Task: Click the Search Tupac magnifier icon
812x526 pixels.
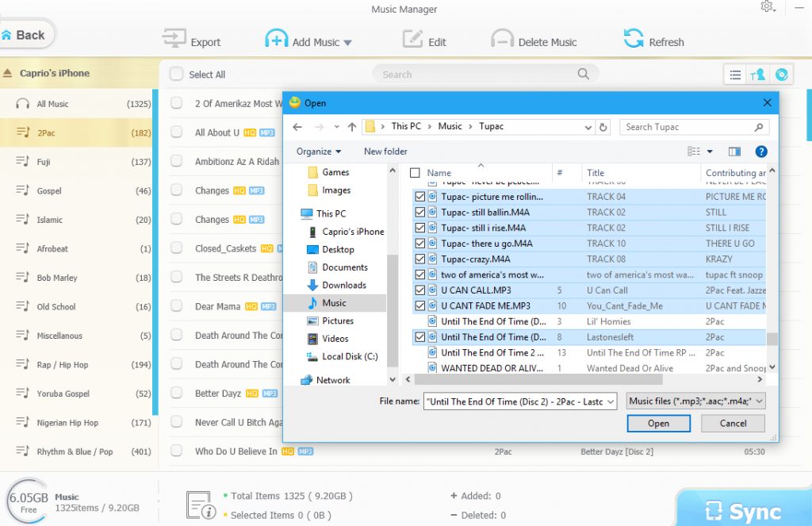Action: tap(759, 127)
